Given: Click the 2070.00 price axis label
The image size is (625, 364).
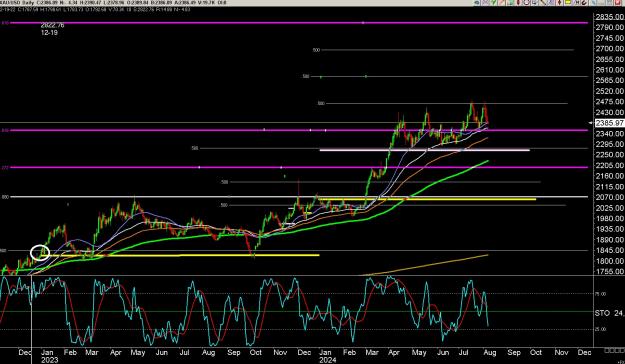Looking at the screenshot, I should tap(609, 197).
